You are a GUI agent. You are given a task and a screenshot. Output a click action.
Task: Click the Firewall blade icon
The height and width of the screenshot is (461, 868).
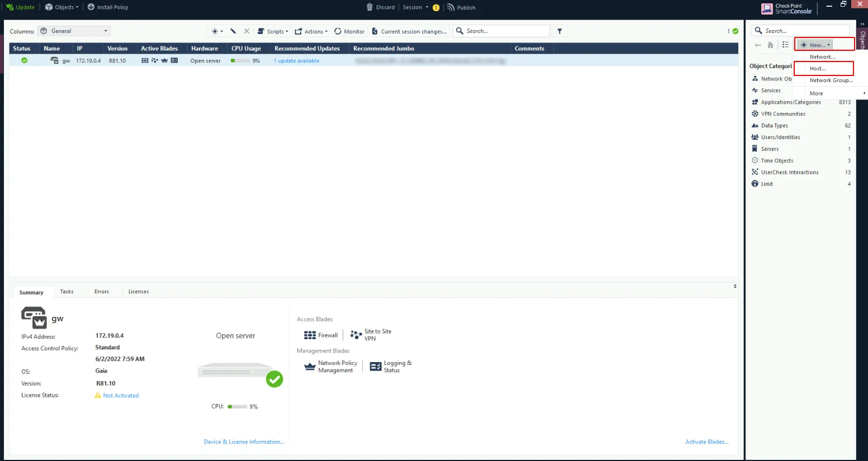(x=310, y=335)
